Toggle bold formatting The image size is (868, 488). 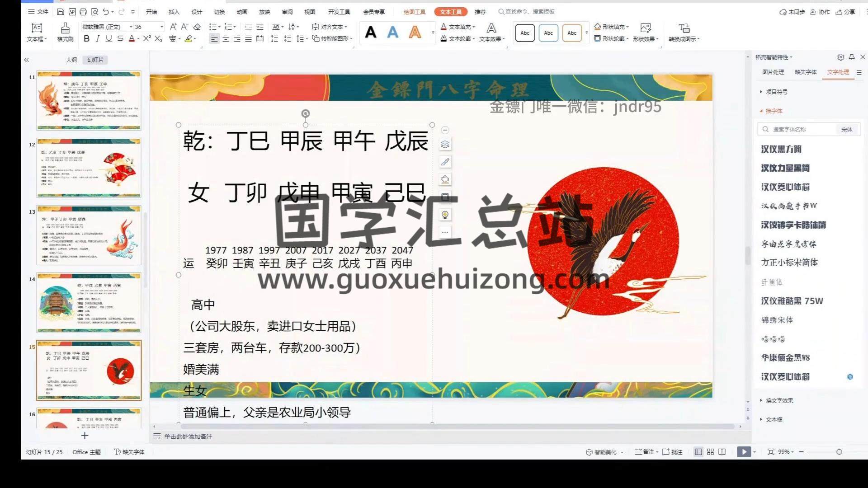coord(86,39)
